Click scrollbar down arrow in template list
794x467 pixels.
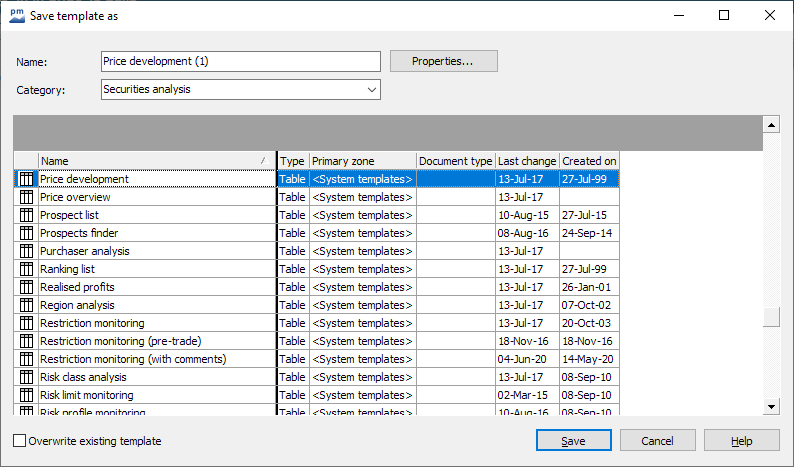[771, 406]
